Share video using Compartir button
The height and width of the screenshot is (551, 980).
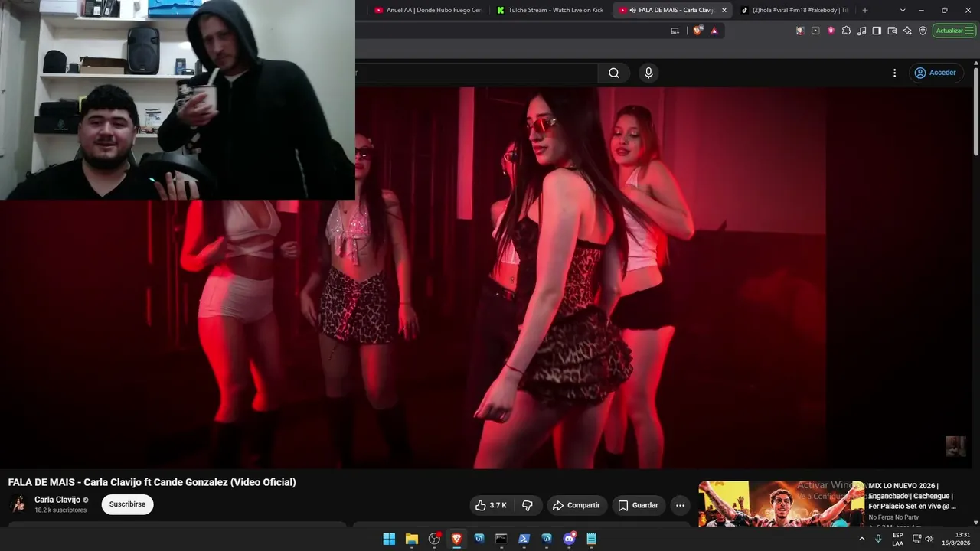tap(577, 505)
